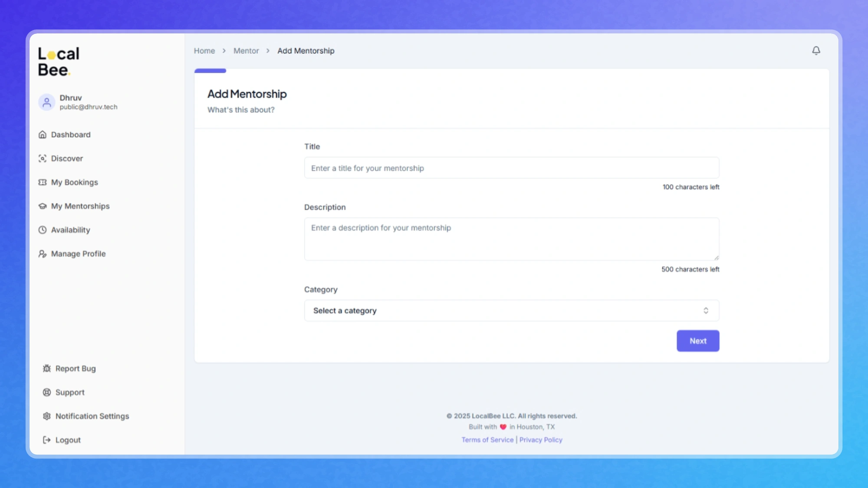Click Logout text in sidebar
This screenshot has height=488, width=868.
point(68,440)
